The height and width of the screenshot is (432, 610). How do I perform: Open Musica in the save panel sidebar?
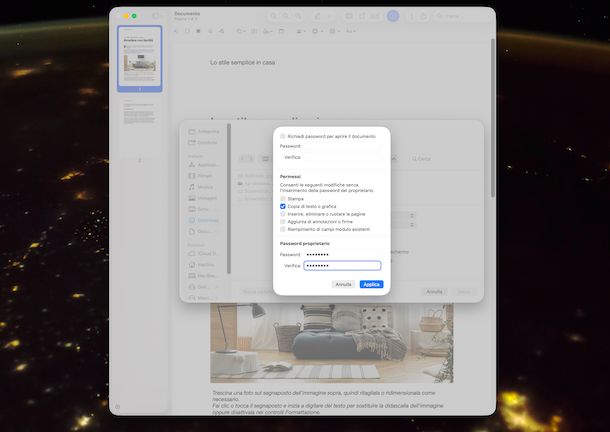tap(205, 187)
